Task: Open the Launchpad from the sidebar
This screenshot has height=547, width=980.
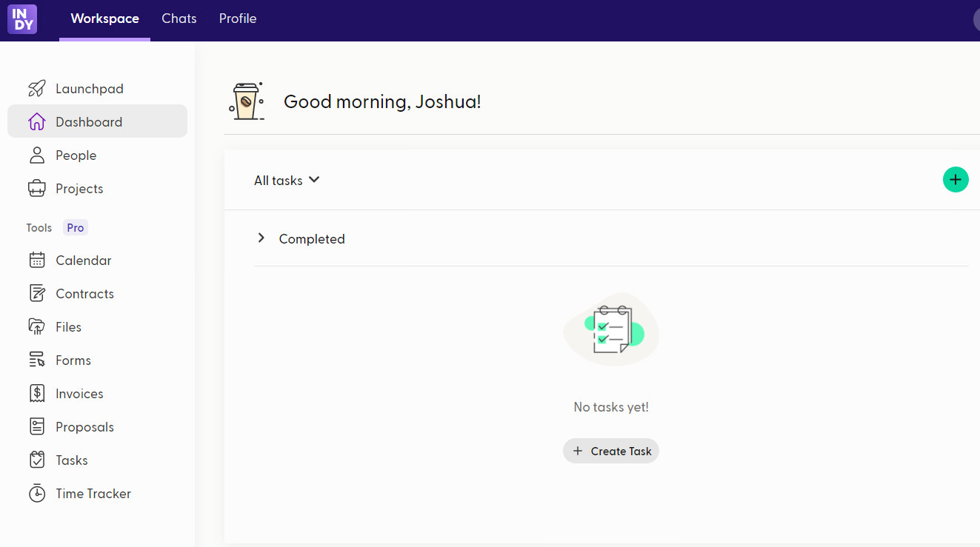Action: (x=89, y=88)
